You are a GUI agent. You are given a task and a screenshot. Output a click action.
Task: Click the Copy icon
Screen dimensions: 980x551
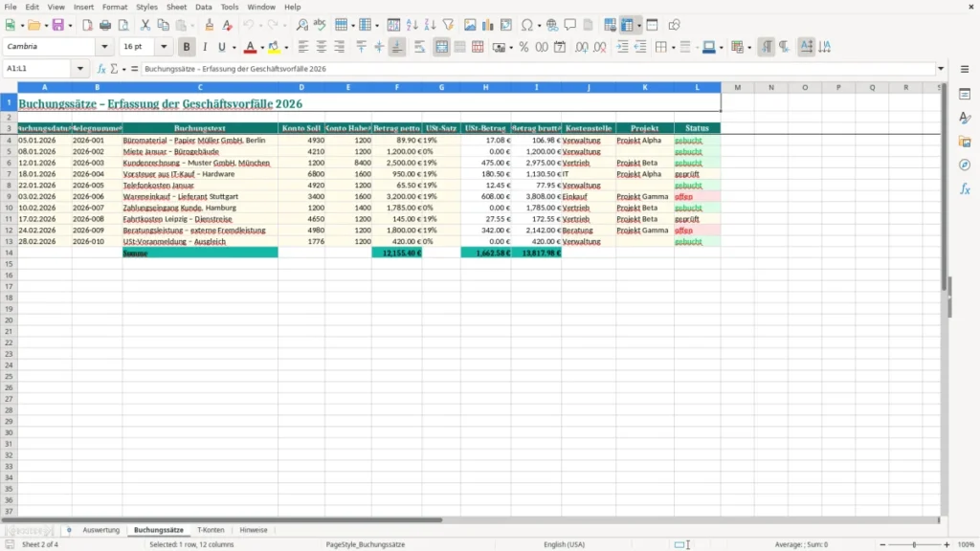tap(163, 25)
